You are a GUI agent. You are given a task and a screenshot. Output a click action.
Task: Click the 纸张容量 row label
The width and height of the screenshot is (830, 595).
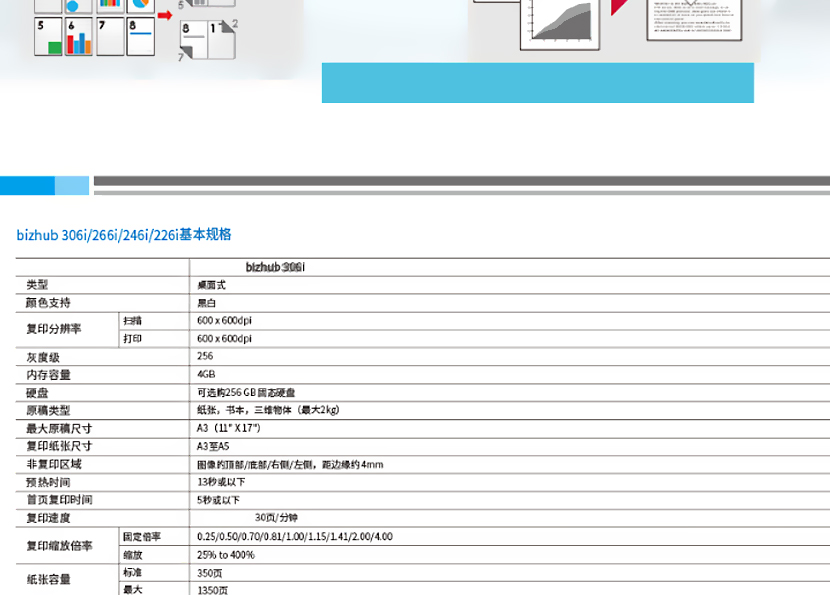click(48, 580)
